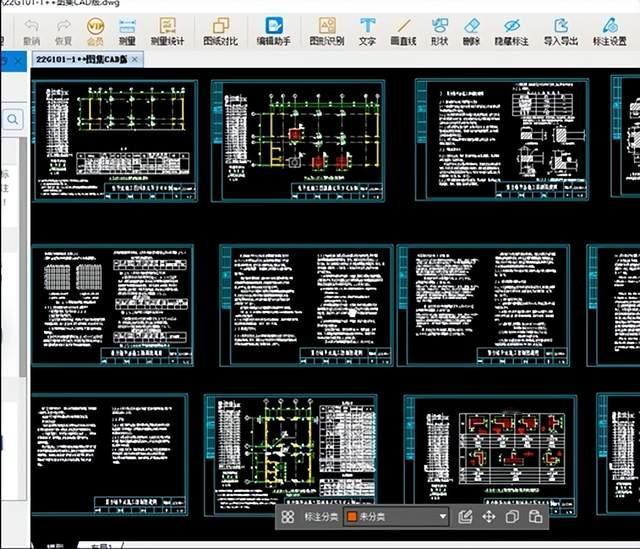Close the 22G101-1 图集CAD版 tab
640x549 pixels.
coord(136,60)
